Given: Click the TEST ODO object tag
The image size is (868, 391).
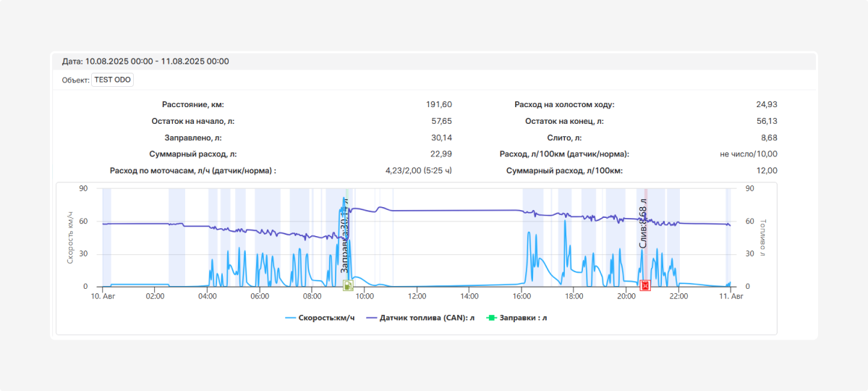Looking at the screenshot, I should 113,80.
